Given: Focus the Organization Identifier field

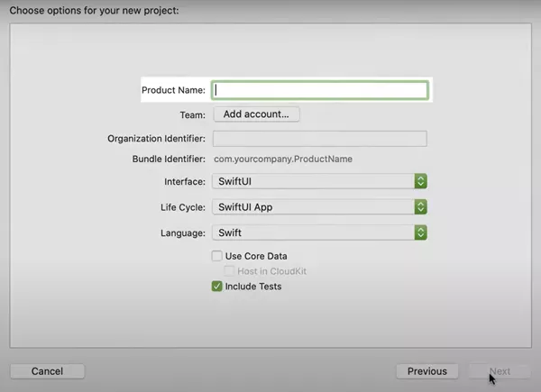Looking at the screenshot, I should pos(320,139).
